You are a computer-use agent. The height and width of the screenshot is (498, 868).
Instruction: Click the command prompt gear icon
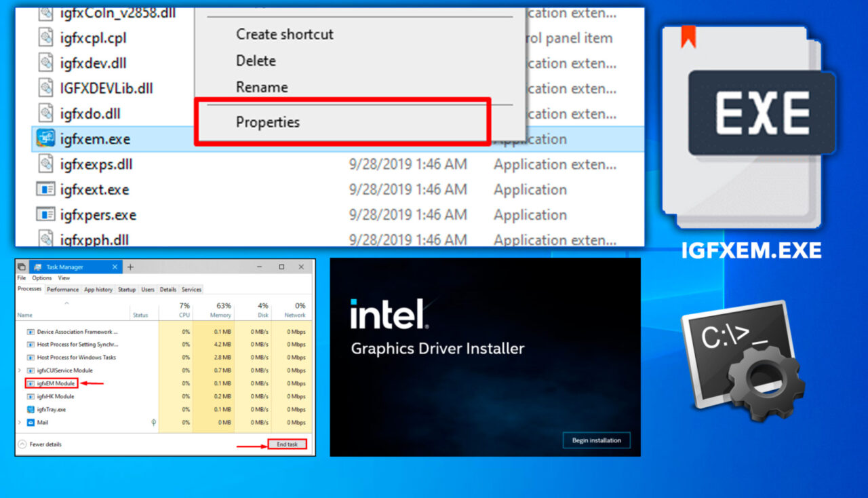coord(745,362)
